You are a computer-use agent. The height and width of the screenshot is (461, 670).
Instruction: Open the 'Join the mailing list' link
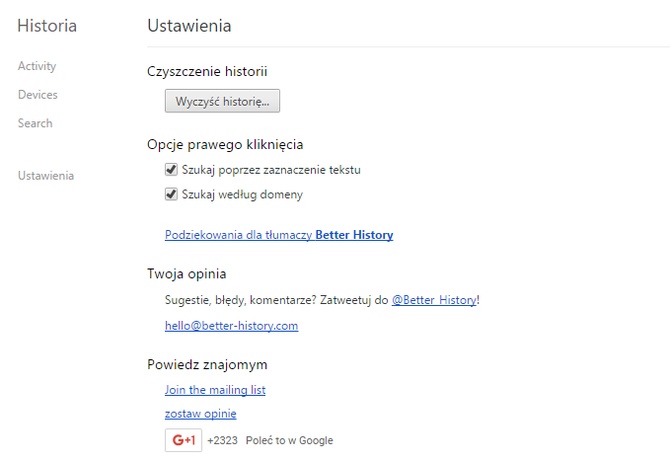[215, 390]
